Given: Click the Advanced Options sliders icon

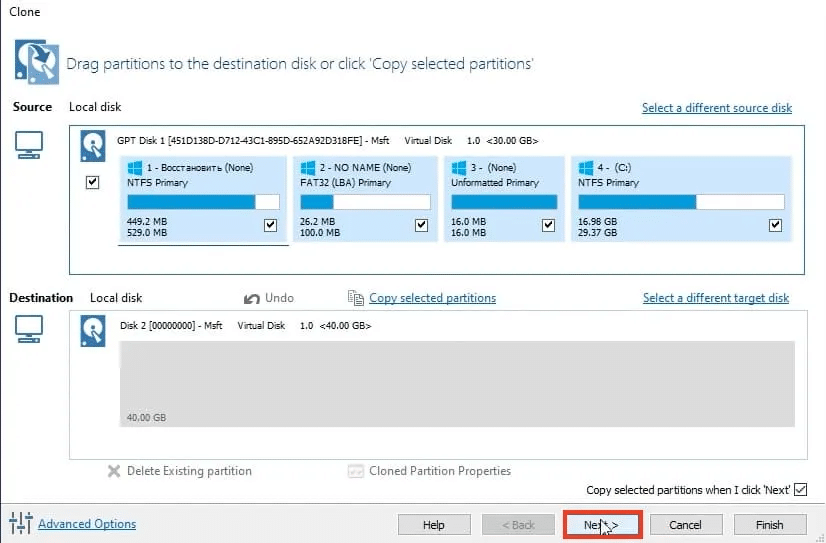Looking at the screenshot, I should click(20, 523).
